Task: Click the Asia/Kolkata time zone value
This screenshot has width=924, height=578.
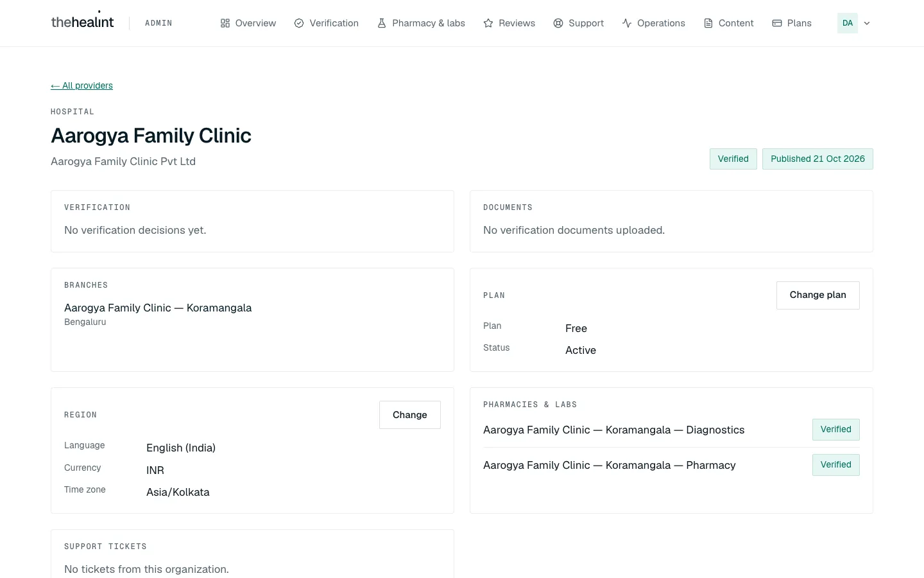Action: [178, 492]
